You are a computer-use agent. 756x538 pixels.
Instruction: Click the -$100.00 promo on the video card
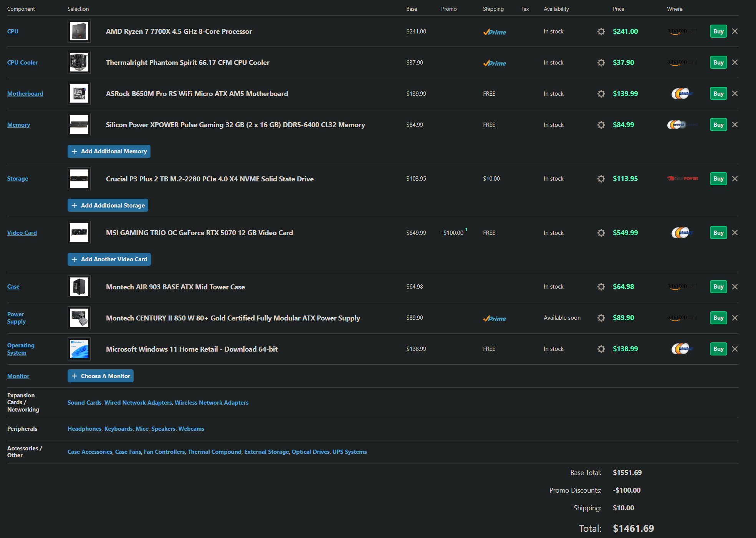pyautogui.click(x=452, y=233)
